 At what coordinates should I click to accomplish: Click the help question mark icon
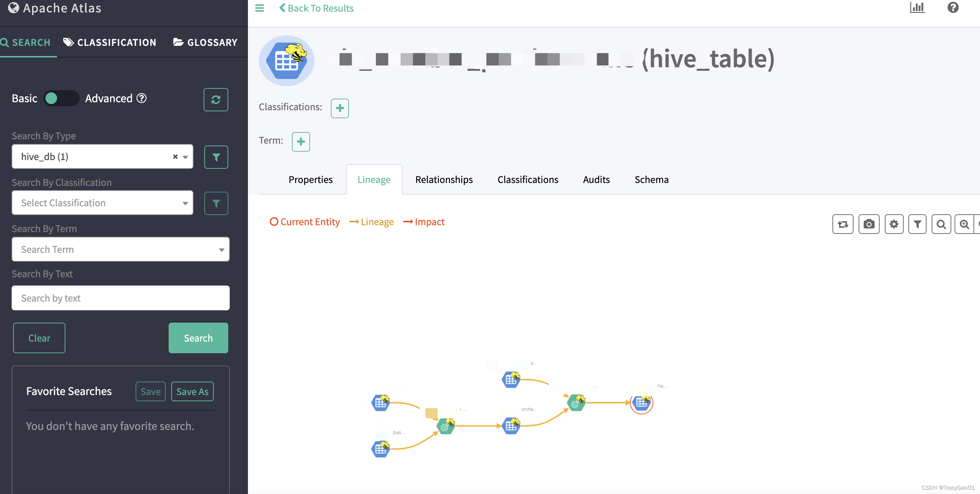(x=953, y=8)
